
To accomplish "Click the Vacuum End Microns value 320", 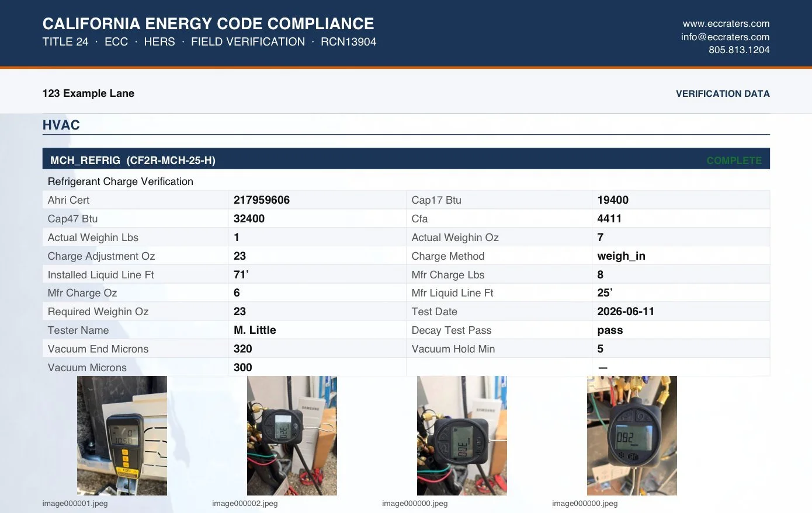I will coord(243,349).
